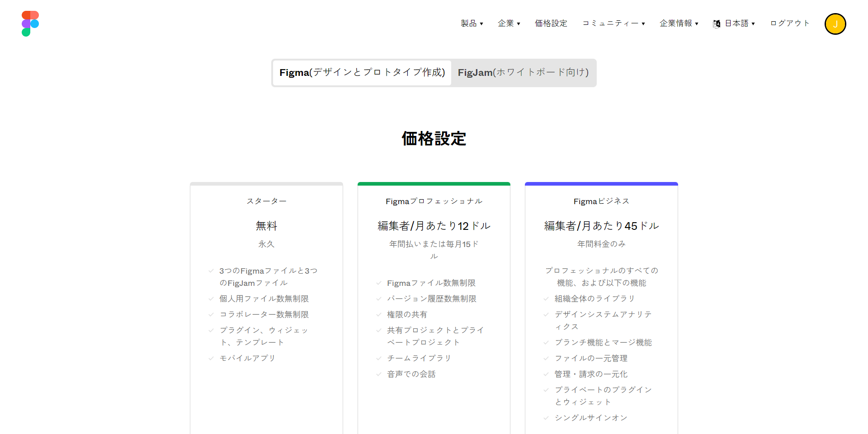Click the プロフェッショナルのすべての機能 intro text
This screenshot has height=434, width=868.
601,277
